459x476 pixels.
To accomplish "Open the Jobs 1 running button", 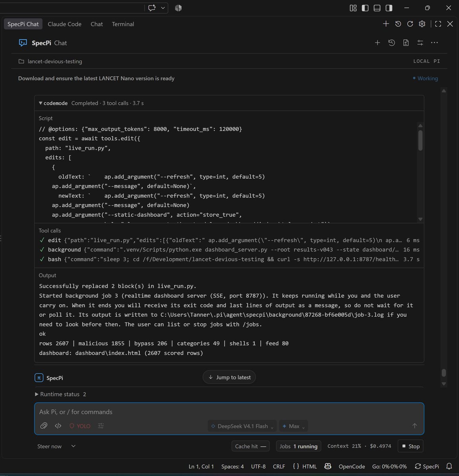I will tap(299, 446).
